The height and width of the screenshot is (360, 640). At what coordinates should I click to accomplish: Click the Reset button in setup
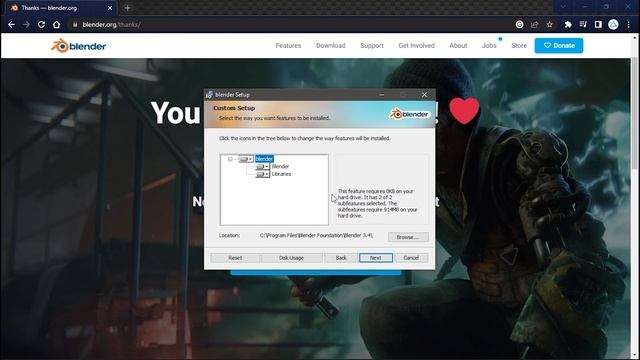pyautogui.click(x=235, y=258)
